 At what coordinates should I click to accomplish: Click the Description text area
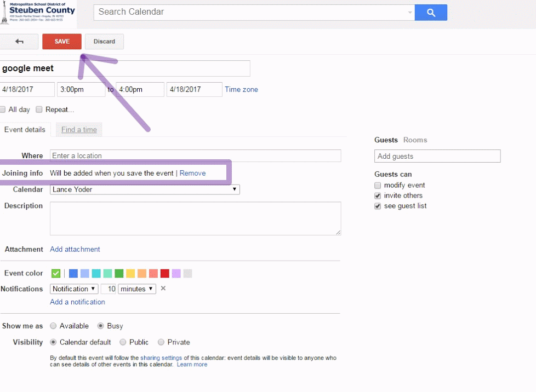(x=195, y=218)
